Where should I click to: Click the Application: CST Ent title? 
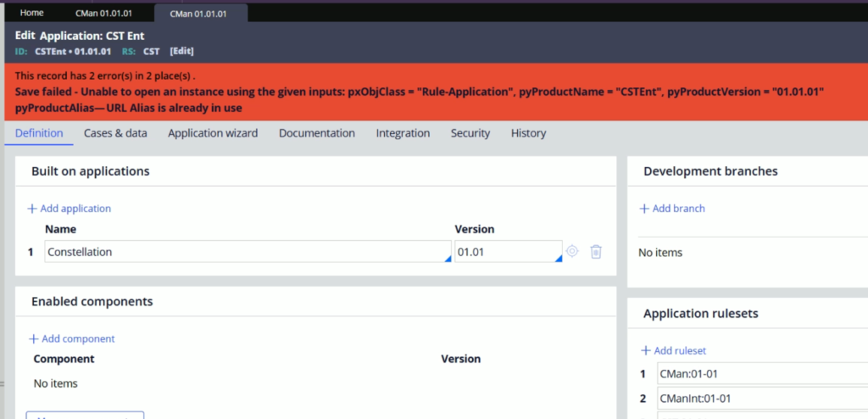(x=92, y=36)
